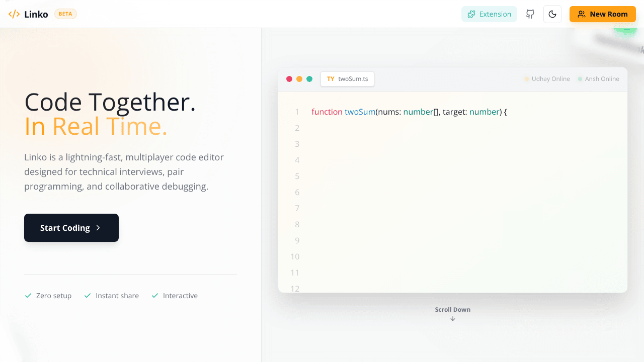Viewport: 644px width, 362px height.
Task: Click the Start Coding button
Action: point(71,228)
